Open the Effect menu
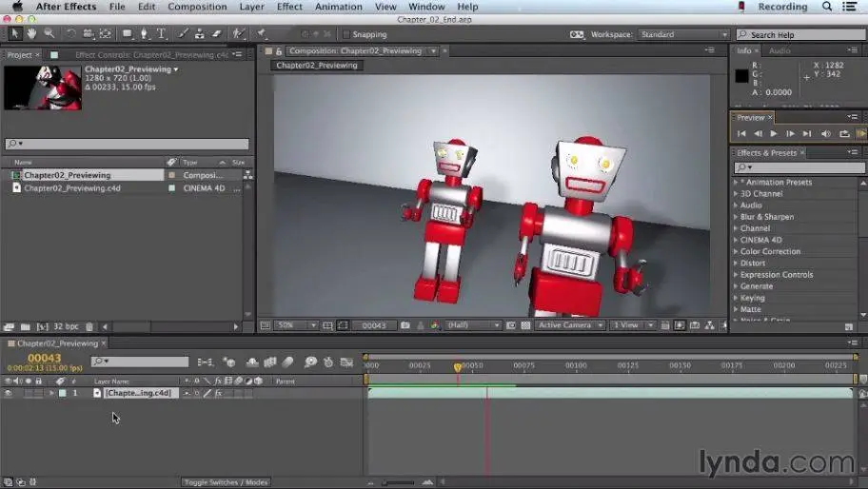Image resolution: width=868 pixels, height=489 pixels. 289,7
